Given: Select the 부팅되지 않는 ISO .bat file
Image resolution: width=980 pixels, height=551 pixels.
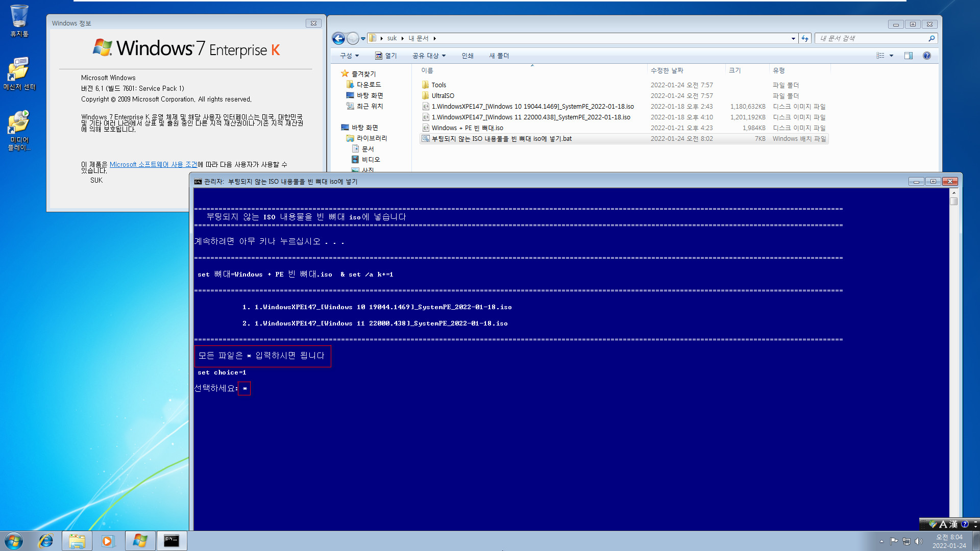Looking at the screenshot, I should tap(624, 139).
